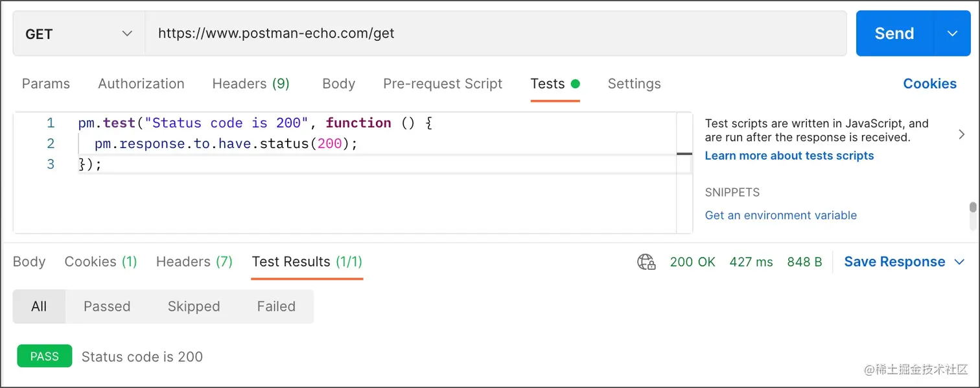Click the globe network information icon
Screen dimensions: 980x388
(x=646, y=262)
